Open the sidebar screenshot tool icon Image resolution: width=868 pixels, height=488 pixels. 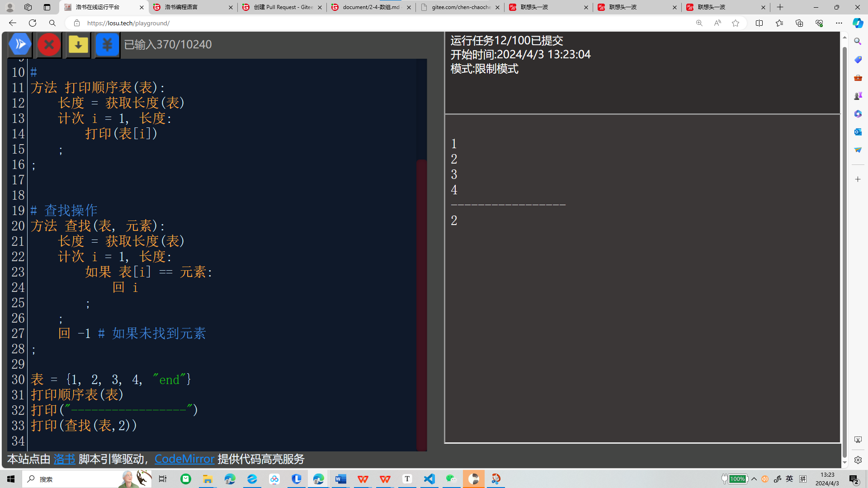pos(858,440)
